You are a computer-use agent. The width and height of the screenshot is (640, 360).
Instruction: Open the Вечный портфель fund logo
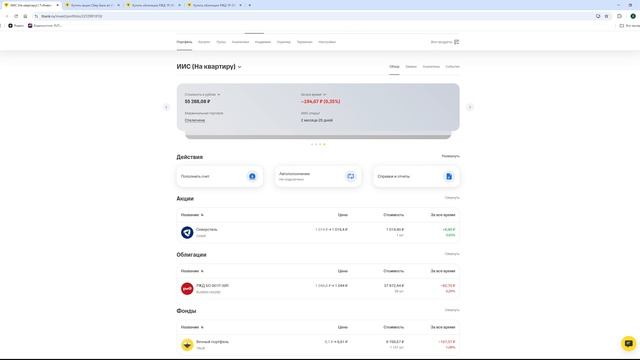(187, 344)
